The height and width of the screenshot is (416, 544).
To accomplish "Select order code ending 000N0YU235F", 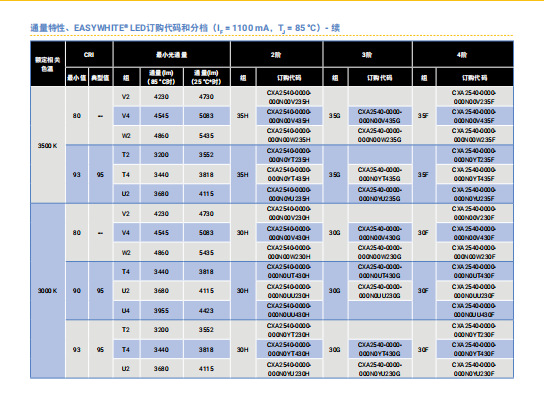I will [x=474, y=194].
